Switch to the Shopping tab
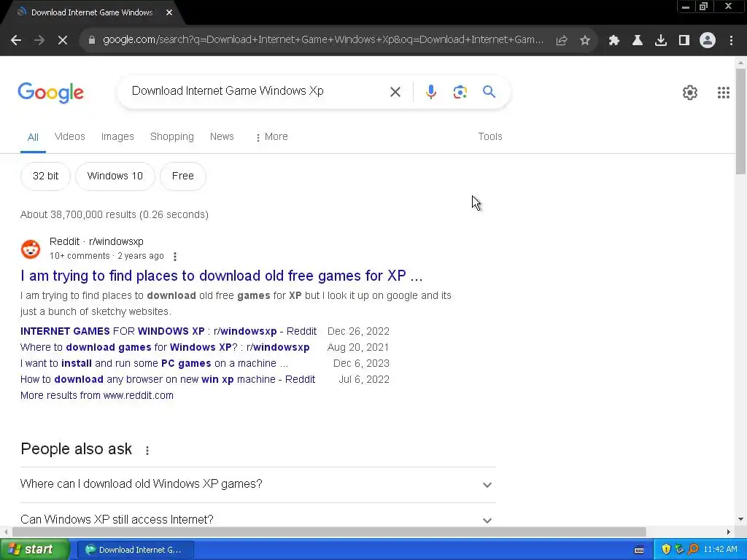Screen dimensions: 747x560 tap(172, 136)
